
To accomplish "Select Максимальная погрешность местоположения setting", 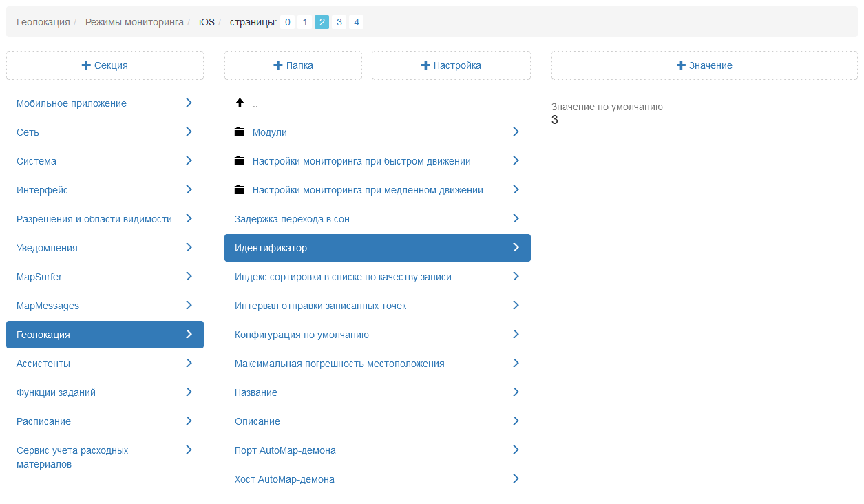I will click(x=377, y=364).
